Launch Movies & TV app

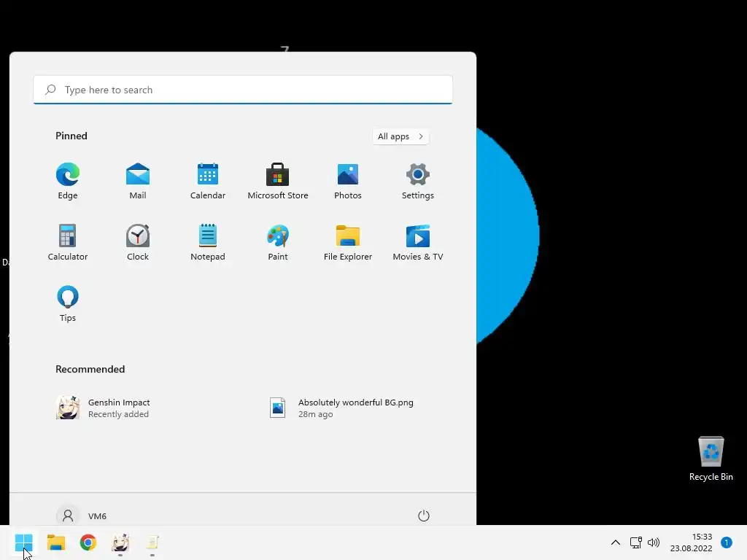418,242
